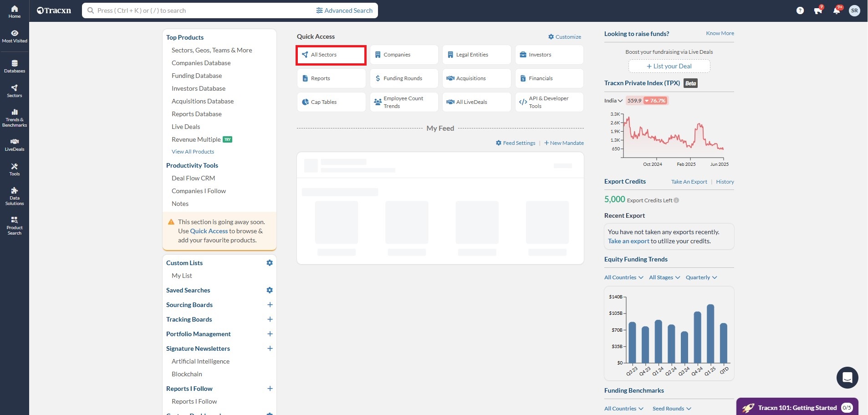Open Trends & Benchmarks in sidebar
The image size is (868, 415).
[x=15, y=118]
